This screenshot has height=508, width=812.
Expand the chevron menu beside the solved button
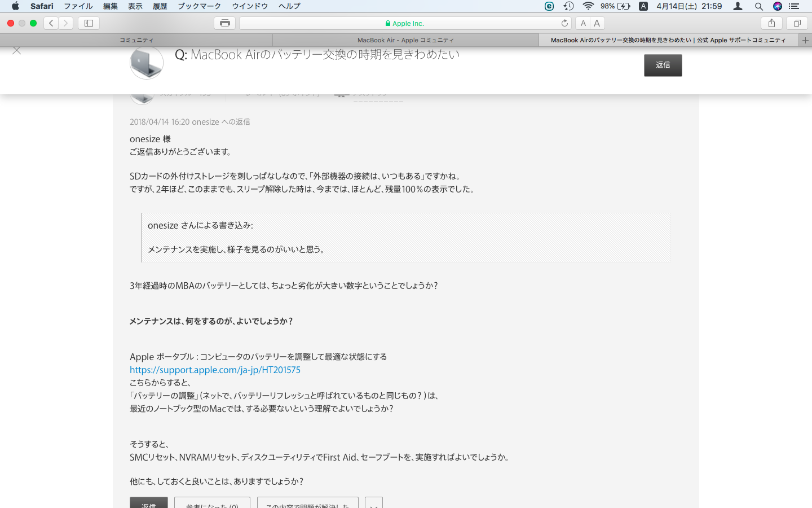pyautogui.click(x=374, y=503)
